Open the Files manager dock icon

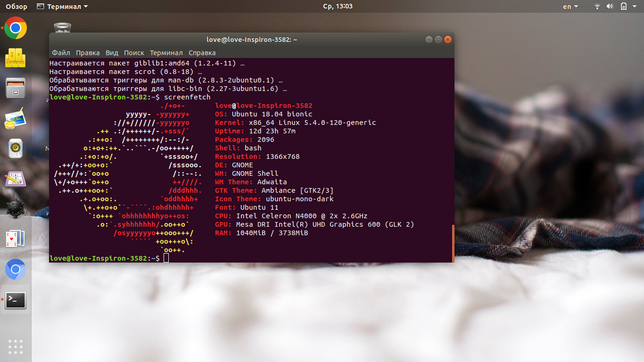pyautogui.click(x=16, y=88)
